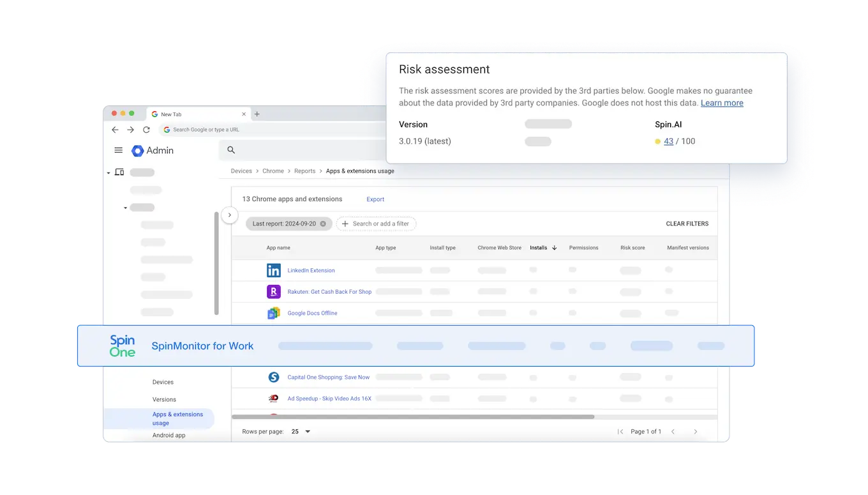
Task: Open the hamburger navigation menu
Action: click(x=118, y=150)
